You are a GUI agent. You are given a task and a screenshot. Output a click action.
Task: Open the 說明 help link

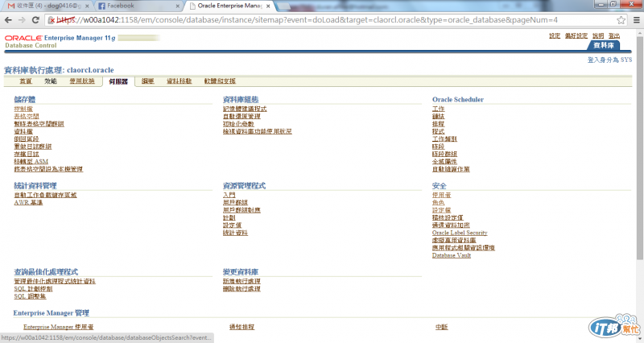pyautogui.click(x=598, y=35)
